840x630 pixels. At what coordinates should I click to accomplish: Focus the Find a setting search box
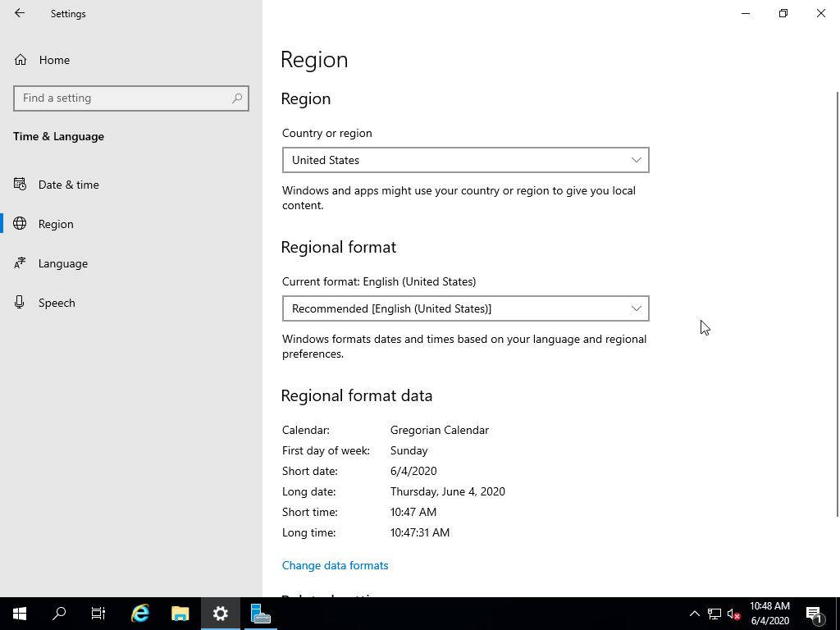tap(123, 98)
